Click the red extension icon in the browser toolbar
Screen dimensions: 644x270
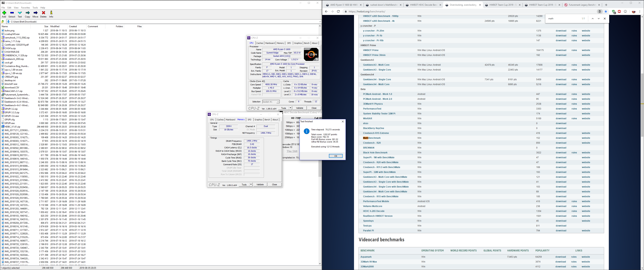(x=619, y=11)
